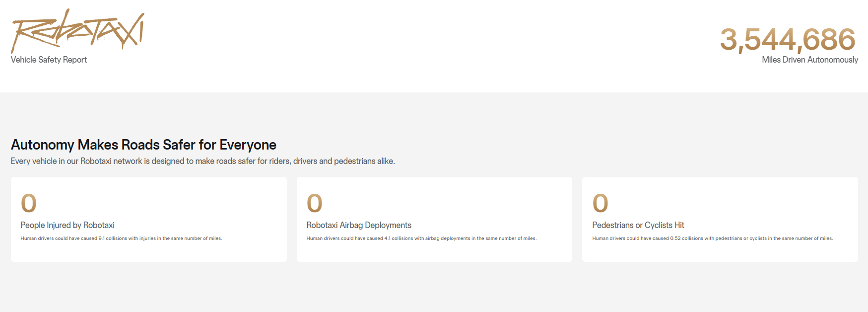Screen dimensions: 868x312
Task: Open the Robotaxi Airbag Deployments card
Action: point(434,219)
